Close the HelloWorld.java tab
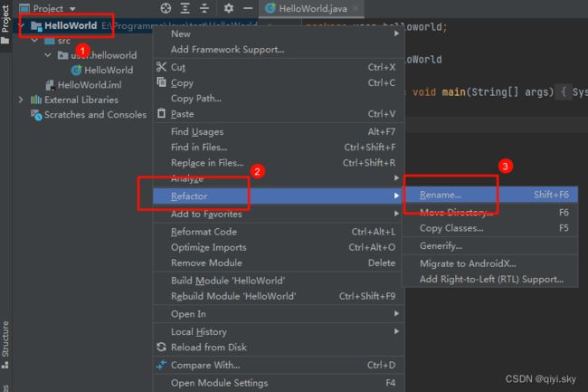Image resolution: width=588 pixels, height=392 pixels. click(356, 8)
